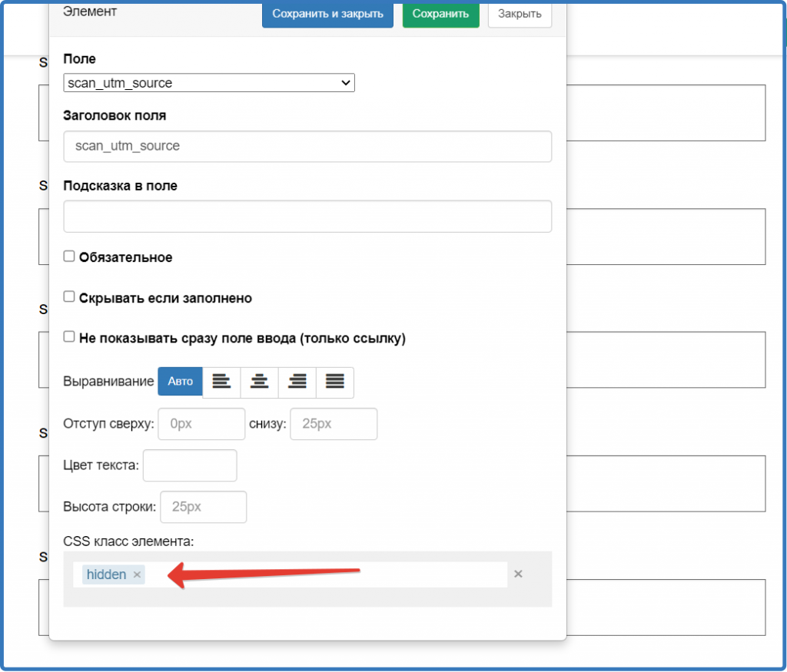Click the Закрыть button

tap(520, 14)
